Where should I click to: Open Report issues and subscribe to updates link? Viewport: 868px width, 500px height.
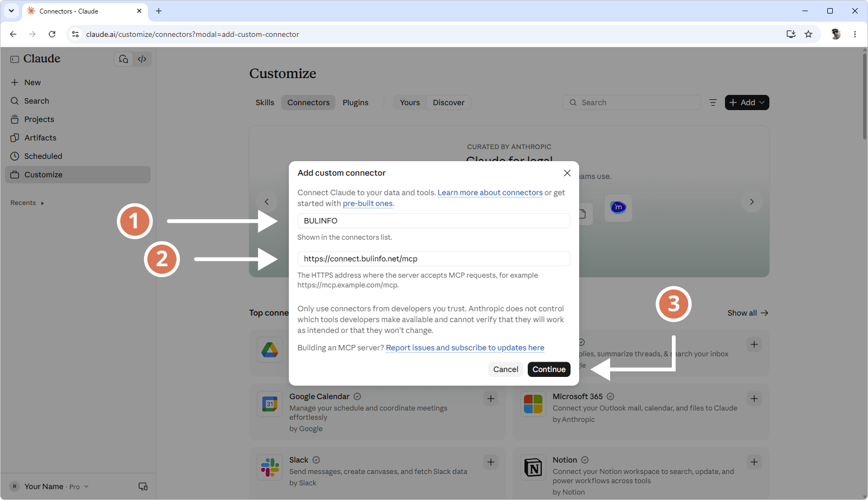pos(465,348)
